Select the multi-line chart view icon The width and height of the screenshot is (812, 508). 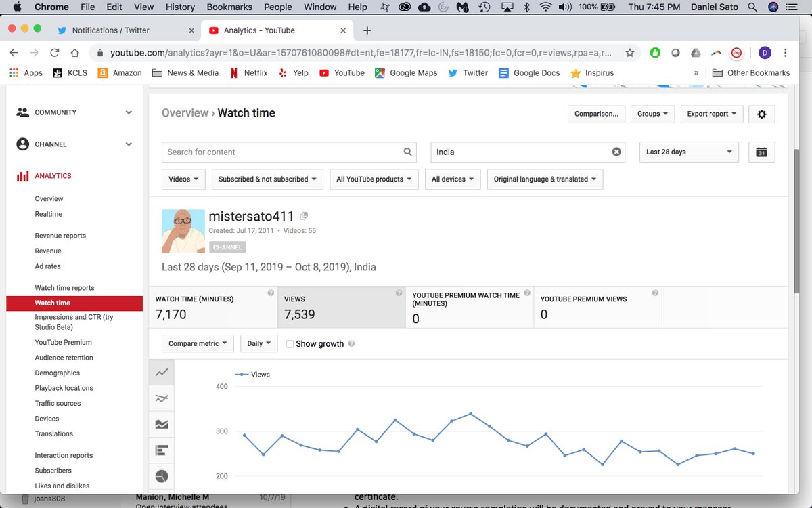162,398
